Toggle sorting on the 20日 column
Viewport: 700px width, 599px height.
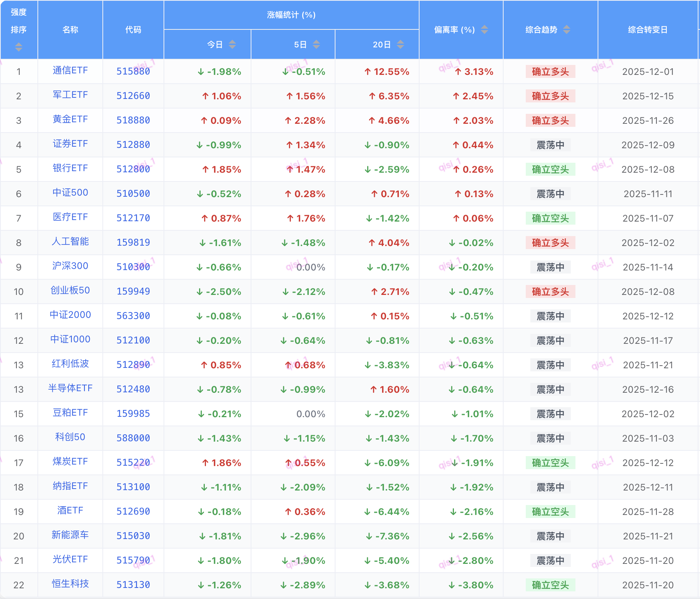click(x=400, y=45)
